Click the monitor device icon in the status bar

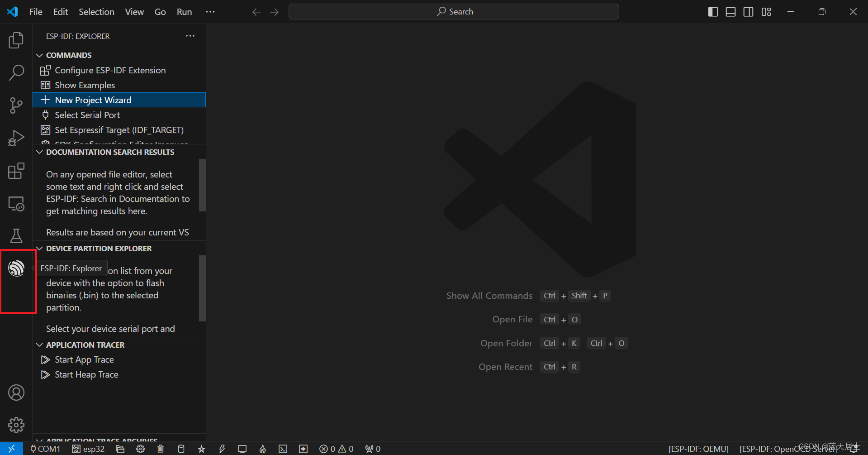pos(242,449)
